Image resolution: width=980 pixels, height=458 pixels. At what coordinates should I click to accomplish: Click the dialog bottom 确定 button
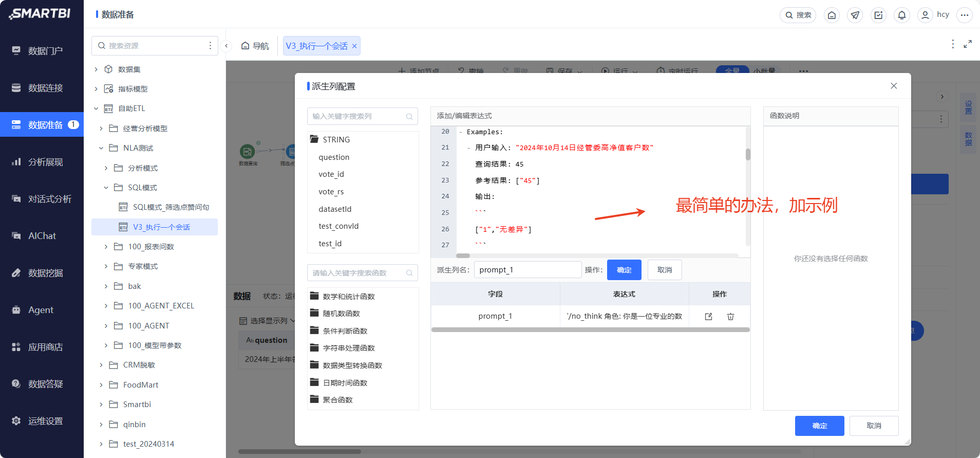(x=819, y=426)
